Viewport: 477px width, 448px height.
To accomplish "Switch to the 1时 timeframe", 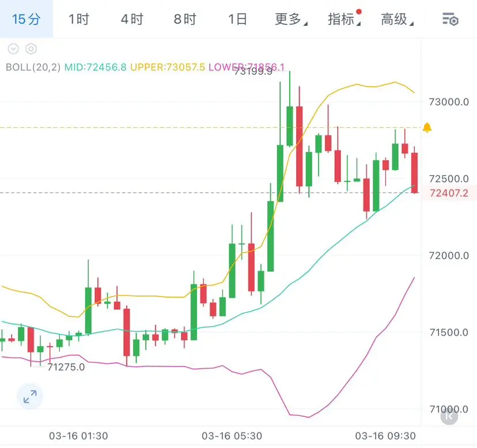I will (79, 19).
